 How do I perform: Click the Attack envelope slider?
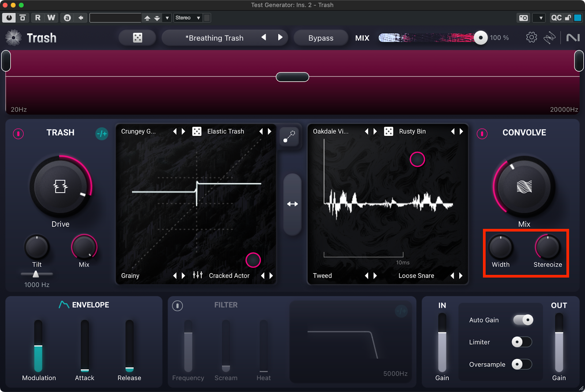pyautogui.click(x=85, y=346)
